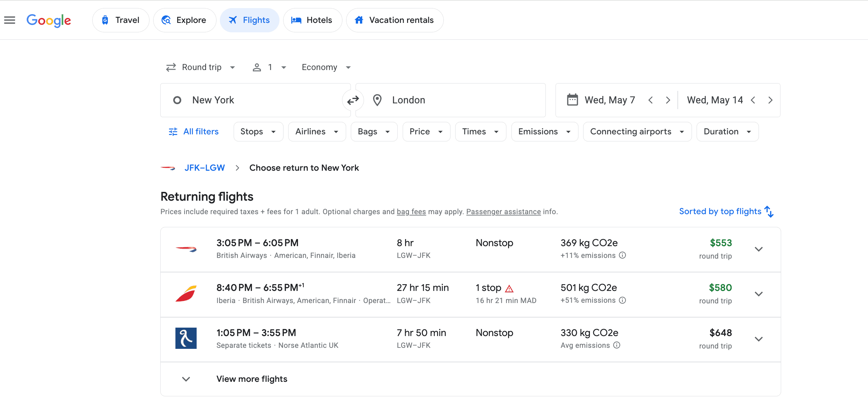This screenshot has height=398, width=868.
Task: Open the Times filter dropdown
Action: 480,132
